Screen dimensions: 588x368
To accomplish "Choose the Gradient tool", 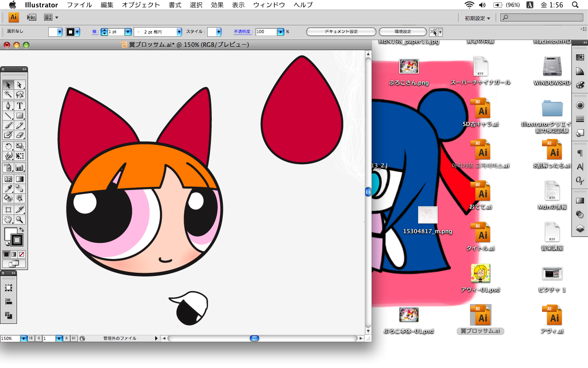I will pyautogui.click(x=20, y=179).
